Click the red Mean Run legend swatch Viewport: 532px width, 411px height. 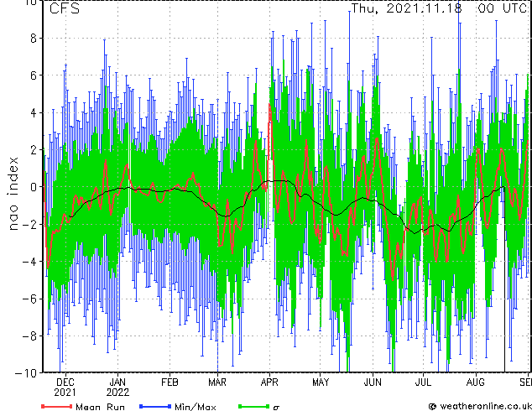point(57,406)
